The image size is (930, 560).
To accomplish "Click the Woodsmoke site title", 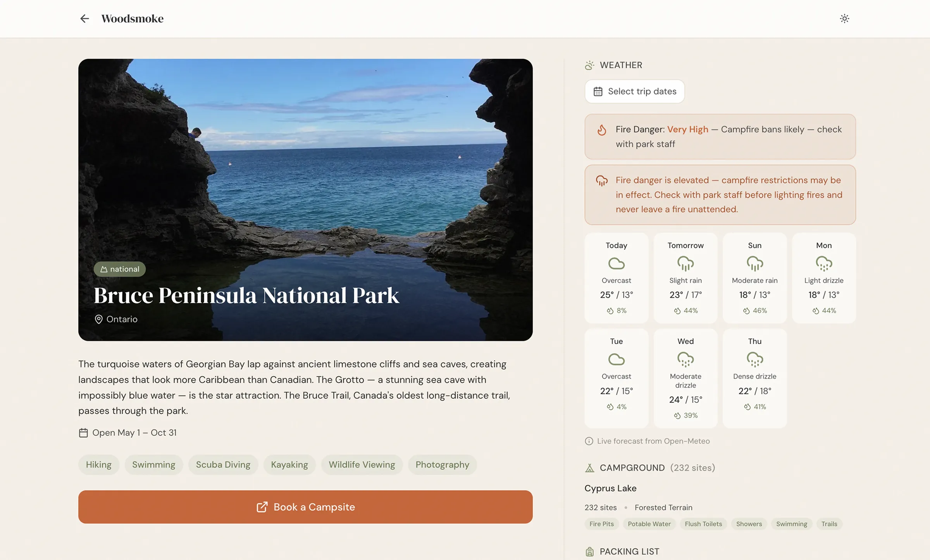I will pyautogui.click(x=132, y=19).
